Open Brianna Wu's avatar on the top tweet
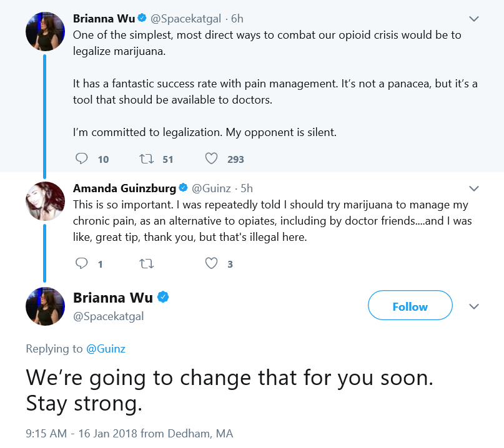The width and height of the screenshot is (504, 448). pos(46,31)
